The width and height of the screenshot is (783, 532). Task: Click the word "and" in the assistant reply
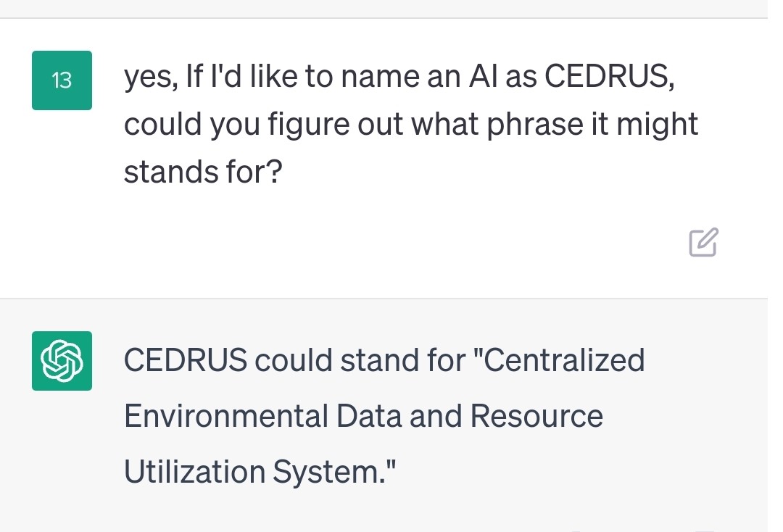tap(436, 416)
